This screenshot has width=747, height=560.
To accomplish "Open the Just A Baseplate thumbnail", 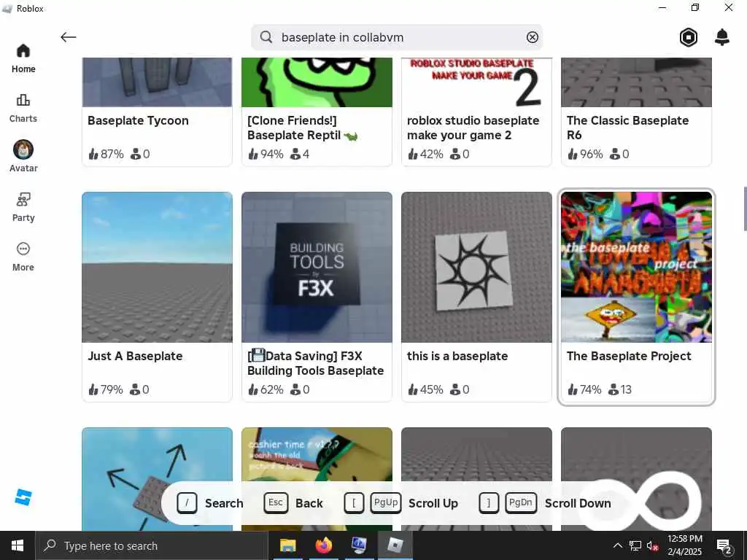I will pyautogui.click(x=158, y=267).
